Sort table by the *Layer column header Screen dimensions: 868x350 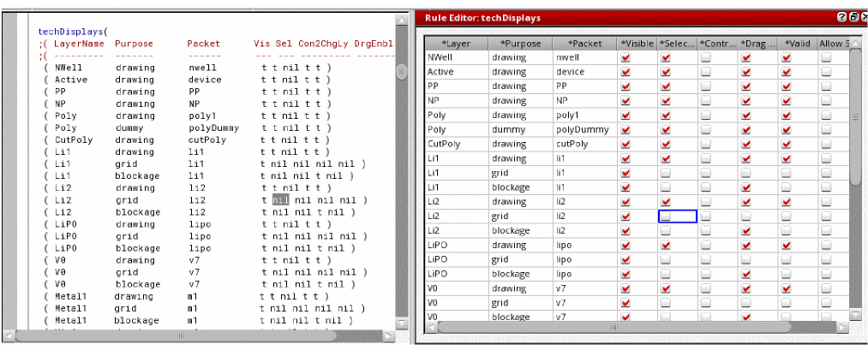457,43
